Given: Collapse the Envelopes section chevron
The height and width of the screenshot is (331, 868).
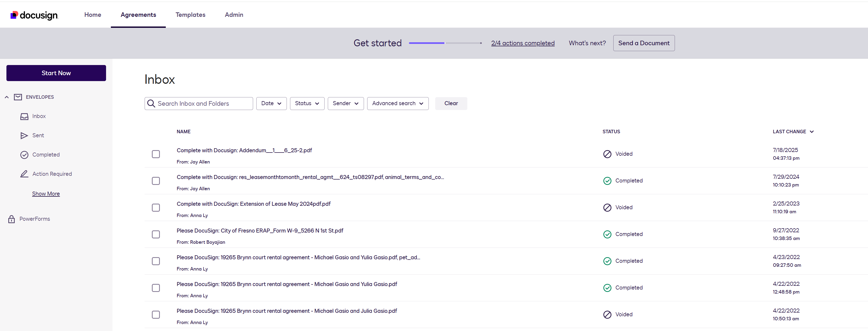Looking at the screenshot, I should coord(7,97).
